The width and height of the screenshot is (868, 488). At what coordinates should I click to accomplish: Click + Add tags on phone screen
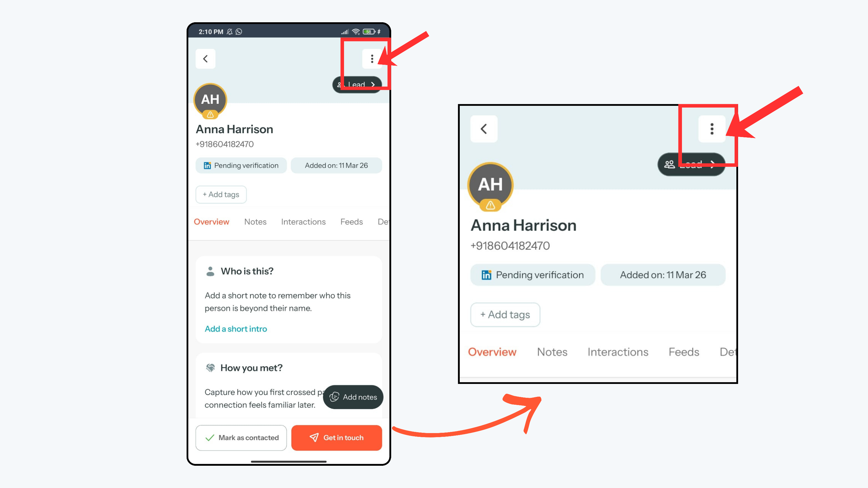coord(221,194)
